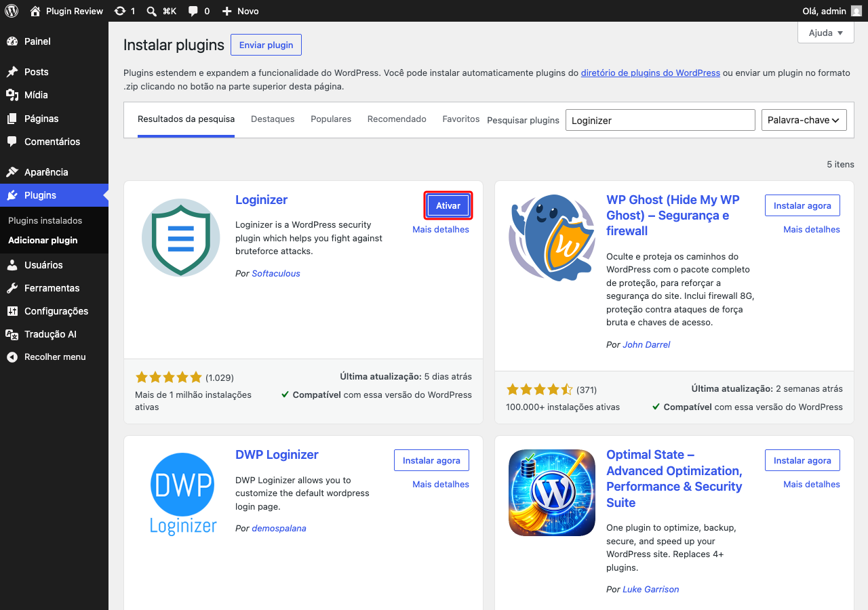This screenshot has height=610, width=868.
Task: Click the Enviar plugin button
Action: (266, 45)
